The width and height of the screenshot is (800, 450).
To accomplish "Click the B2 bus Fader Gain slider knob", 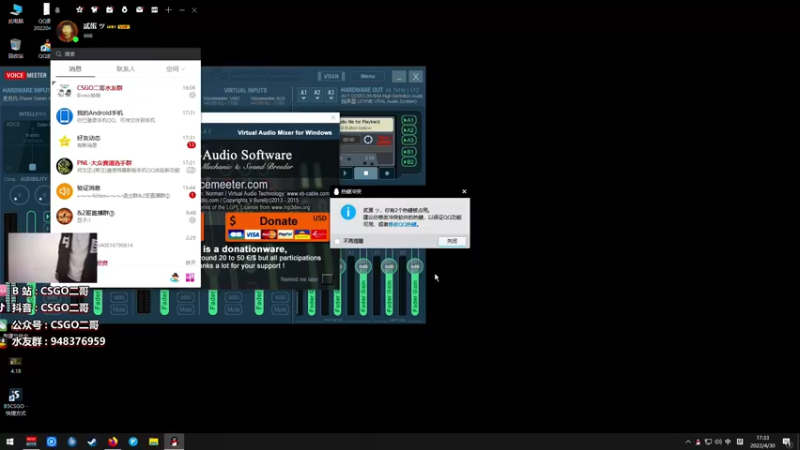I will pos(415,266).
